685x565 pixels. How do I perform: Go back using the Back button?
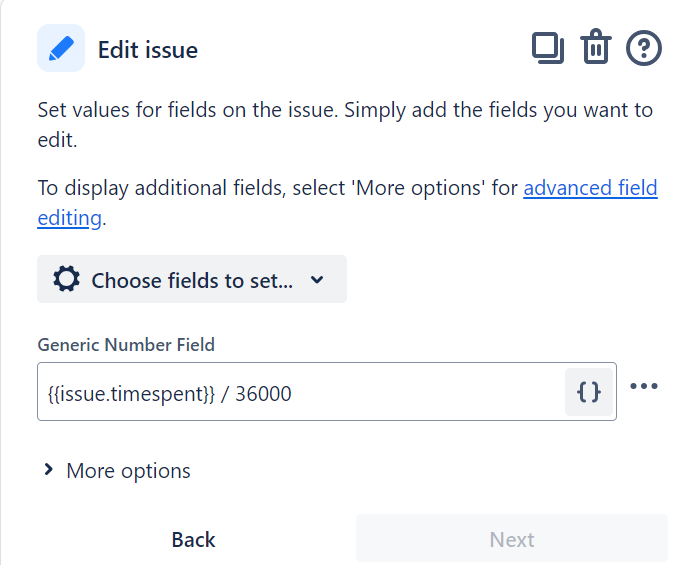[x=193, y=540]
